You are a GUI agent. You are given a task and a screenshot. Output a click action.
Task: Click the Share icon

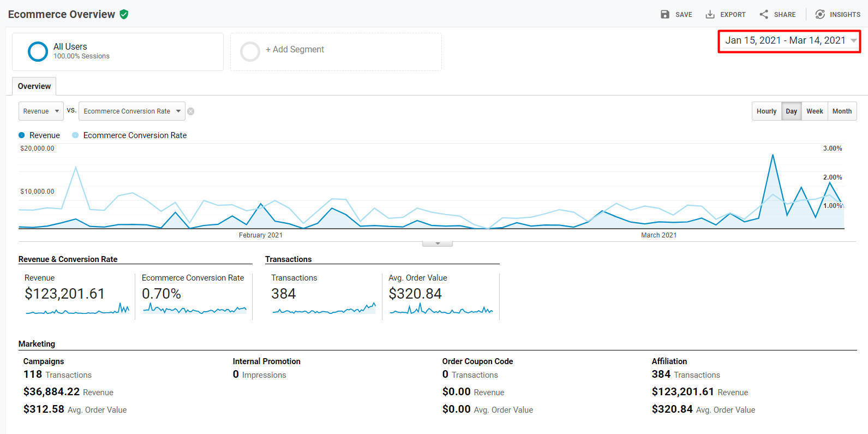pyautogui.click(x=764, y=14)
